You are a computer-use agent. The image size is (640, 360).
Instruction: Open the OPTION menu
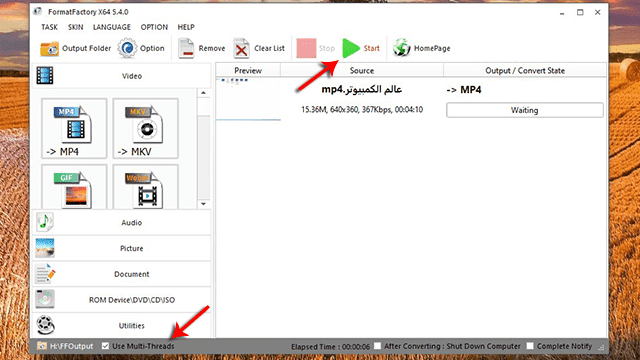(x=154, y=27)
